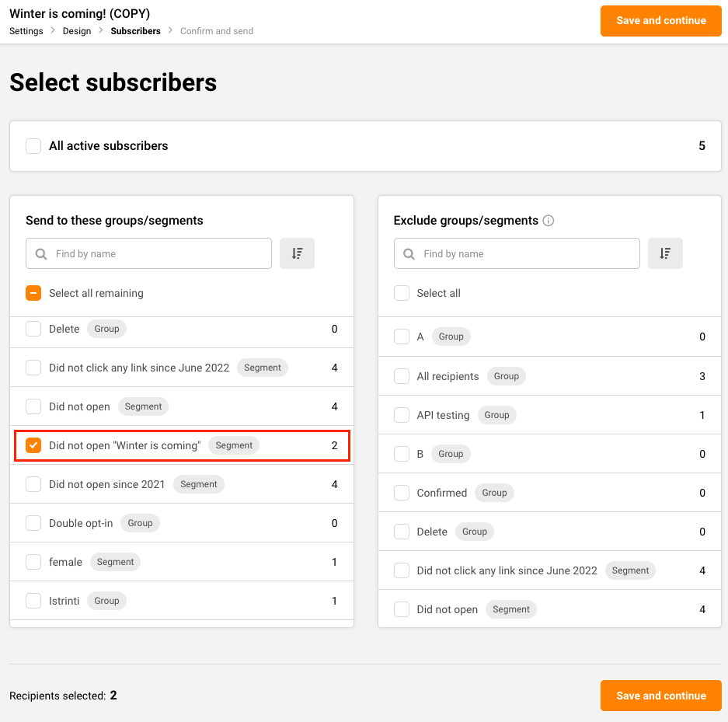This screenshot has width=728, height=722.
Task: Click search magnifier in Exclude panel
Action: [409, 254]
